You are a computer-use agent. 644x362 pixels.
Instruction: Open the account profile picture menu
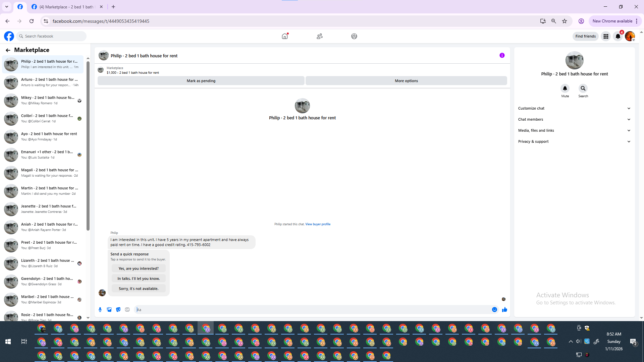pyautogui.click(x=630, y=36)
